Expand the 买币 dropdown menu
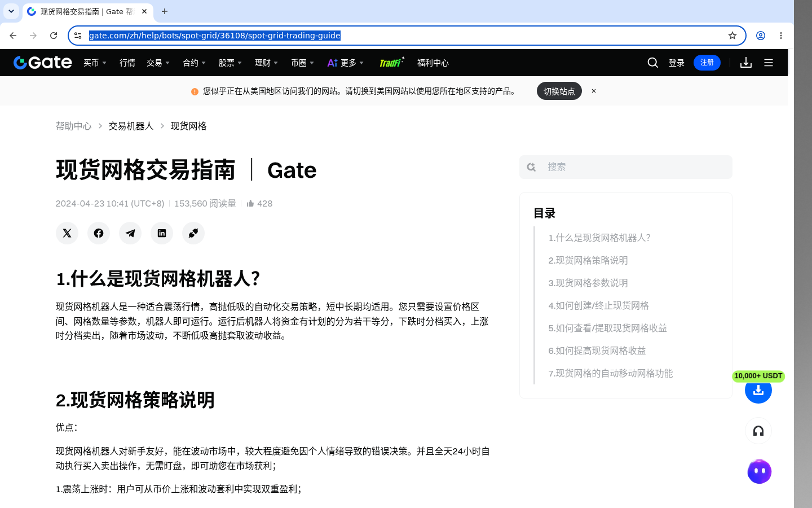Screen dimensions: 812x508 (95, 63)
